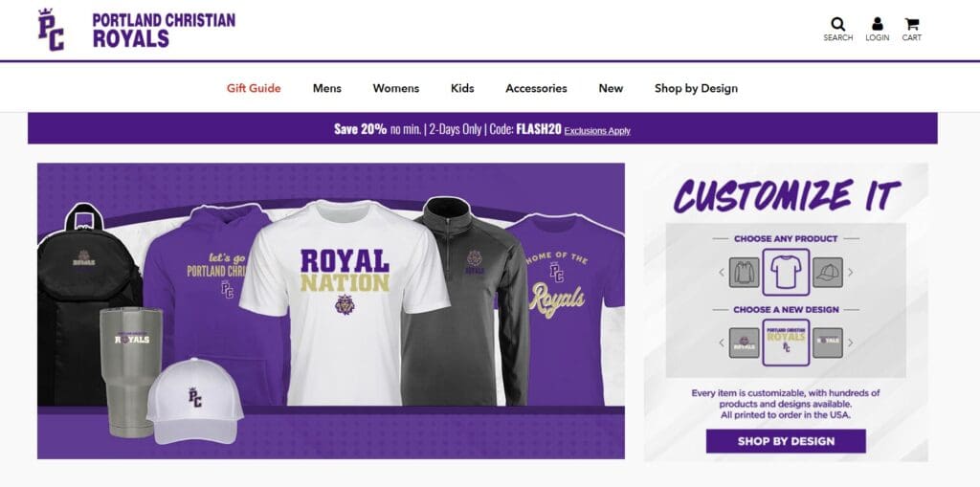Select the t-shirt product icon

click(786, 272)
